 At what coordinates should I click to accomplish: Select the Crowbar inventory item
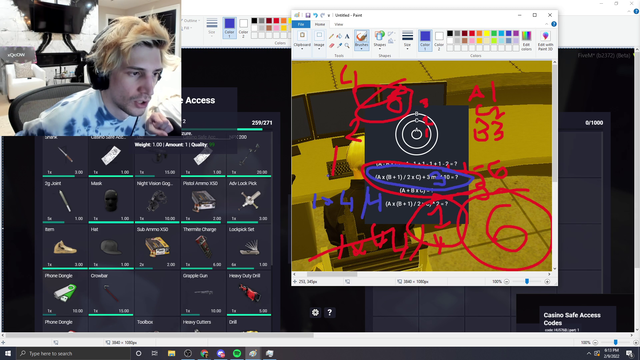coord(111,294)
